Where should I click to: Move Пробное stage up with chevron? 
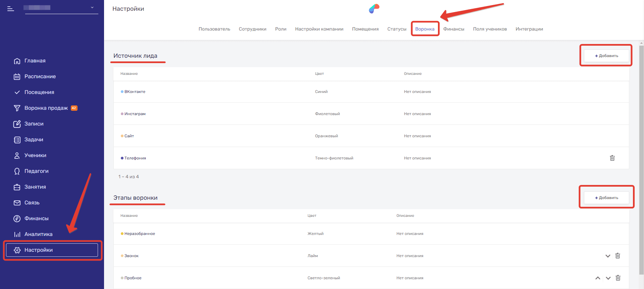(x=598, y=278)
